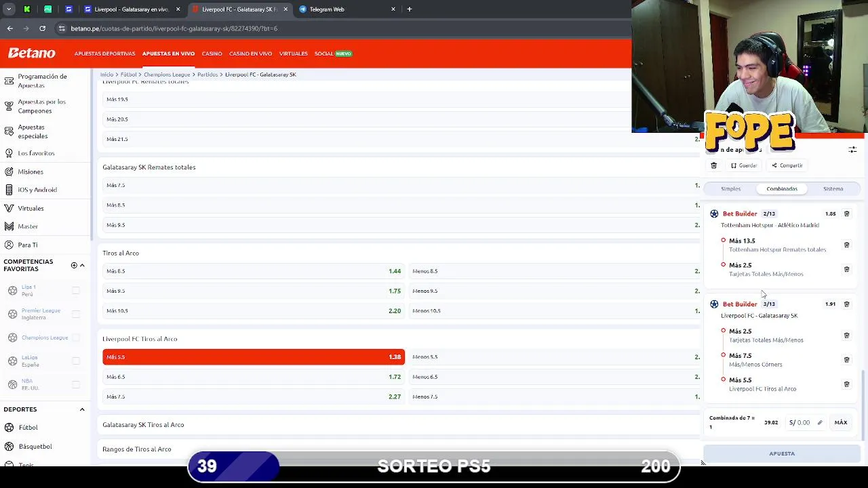Open bet slip settings sliders icon
This screenshot has height=488, width=868.
[x=852, y=150]
